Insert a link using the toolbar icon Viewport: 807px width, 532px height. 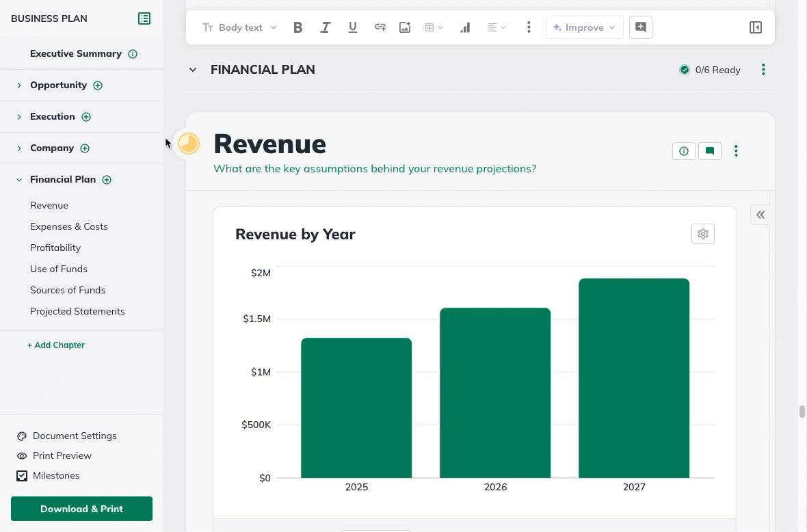[380, 27]
